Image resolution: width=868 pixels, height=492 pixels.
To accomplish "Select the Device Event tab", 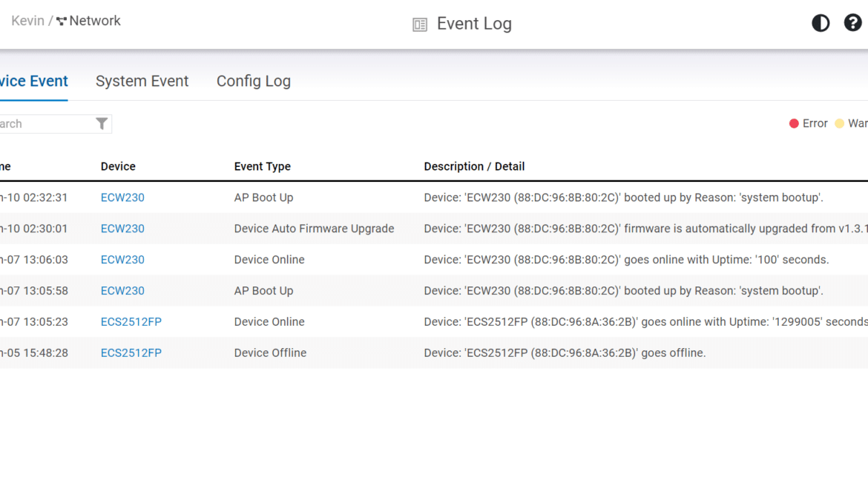I will [34, 81].
